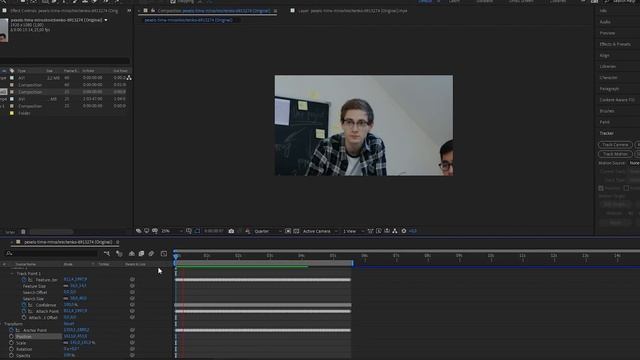Toggle stopwatch for Feature Center property
This screenshot has height=360, width=640.
(24, 280)
